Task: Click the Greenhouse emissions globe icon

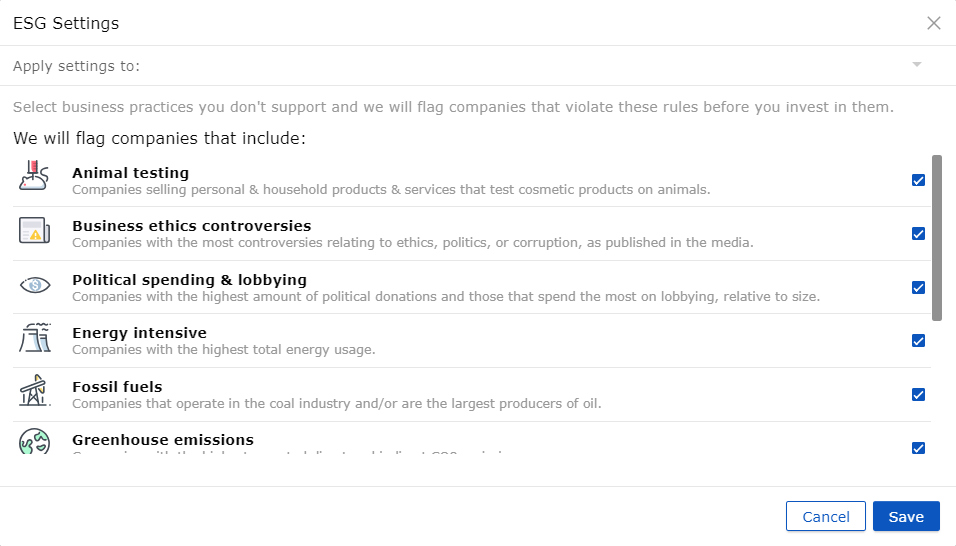Action: [34, 441]
